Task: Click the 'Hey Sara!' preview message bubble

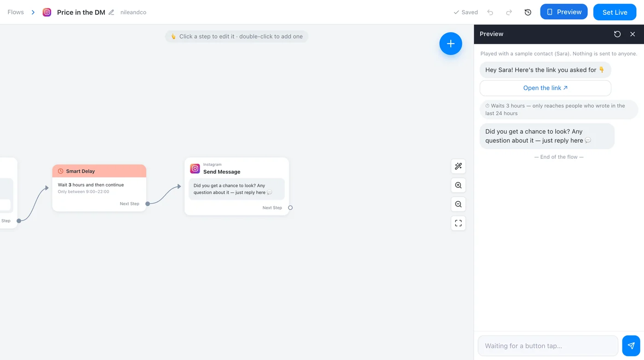Action: [546, 70]
